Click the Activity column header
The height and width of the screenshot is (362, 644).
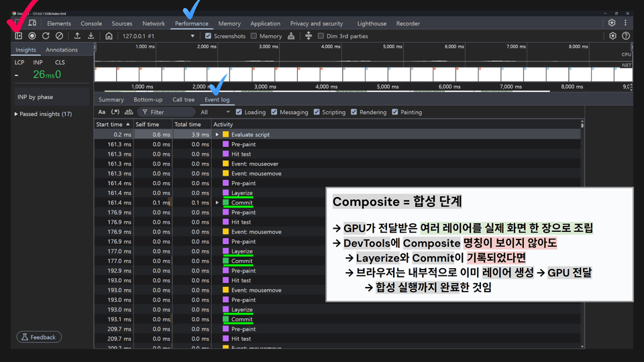[396, 125]
